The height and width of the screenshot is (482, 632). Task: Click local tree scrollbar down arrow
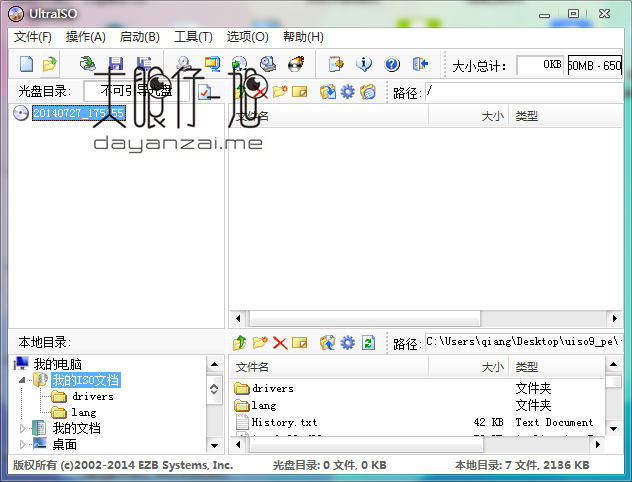[x=214, y=446]
